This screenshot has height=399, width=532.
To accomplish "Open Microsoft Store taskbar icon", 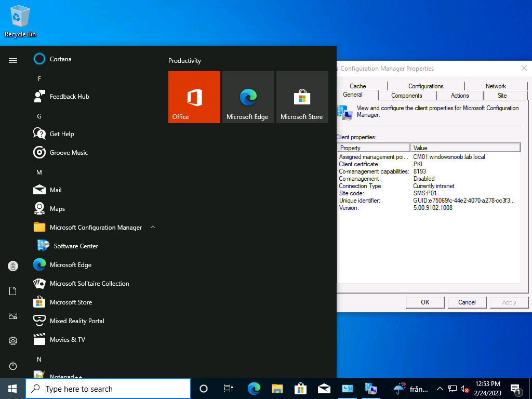I will pos(301,389).
